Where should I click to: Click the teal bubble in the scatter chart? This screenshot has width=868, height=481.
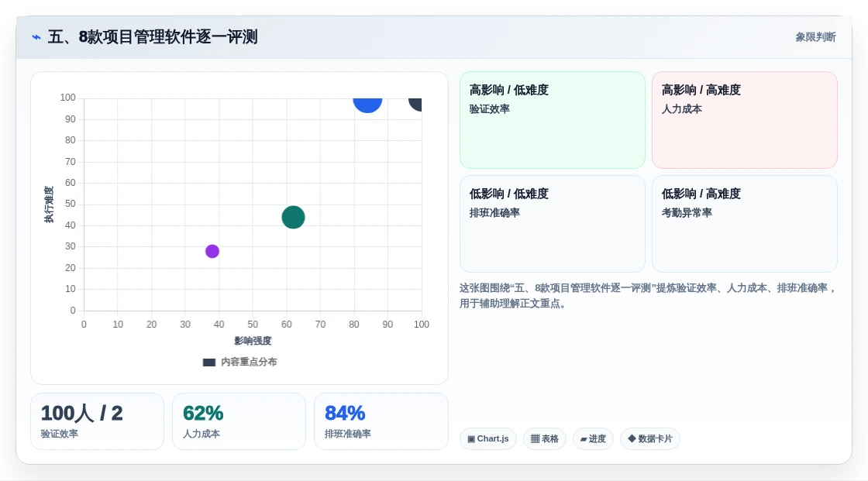[x=294, y=217]
